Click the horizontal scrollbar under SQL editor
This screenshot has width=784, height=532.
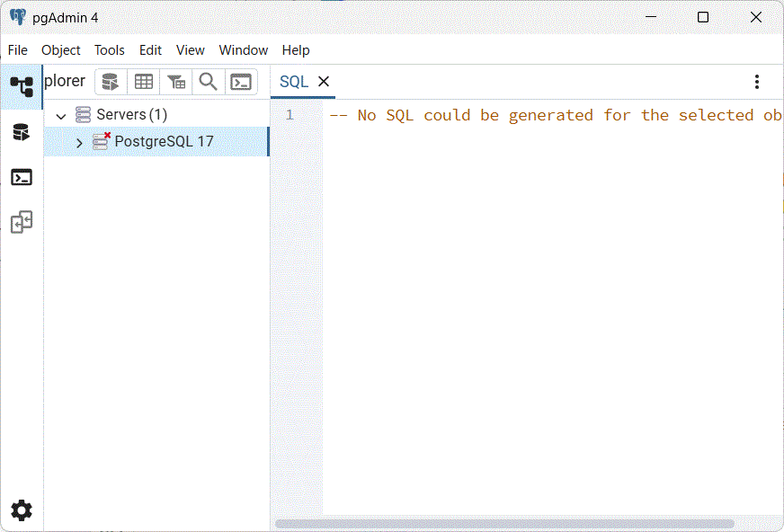pos(503,523)
